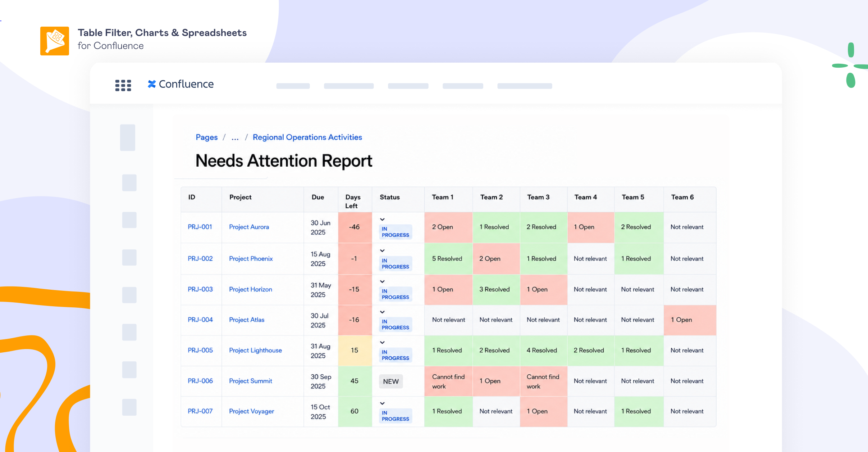The image size is (868, 452).
Task: Expand status dropdown for Project Aurora
Action: pyautogui.click(x=382, y=219)
